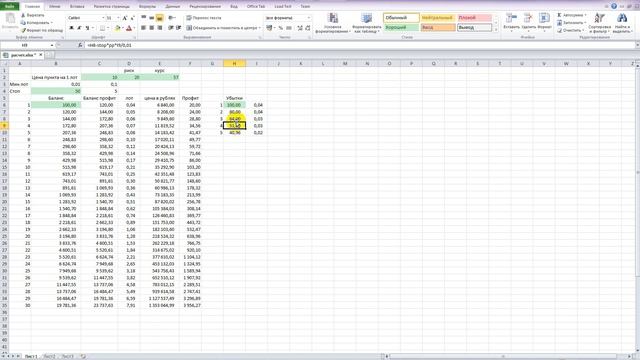Screen dimensions: 640x360
Task: Apply the yellow Neutral cell style
Action: (438, 18)
